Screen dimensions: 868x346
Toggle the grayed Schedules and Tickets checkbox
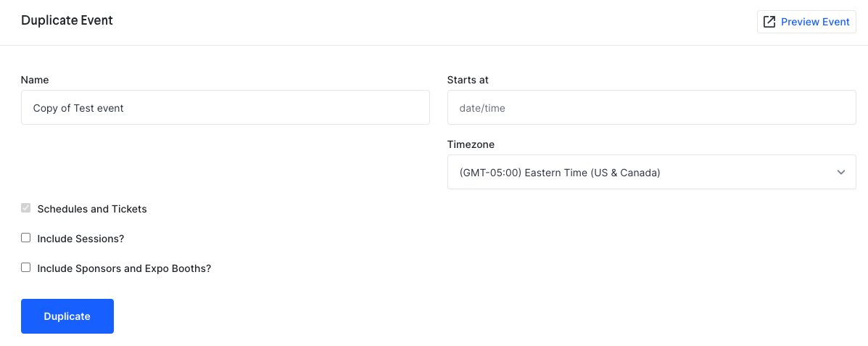click(x=25, y=209)
